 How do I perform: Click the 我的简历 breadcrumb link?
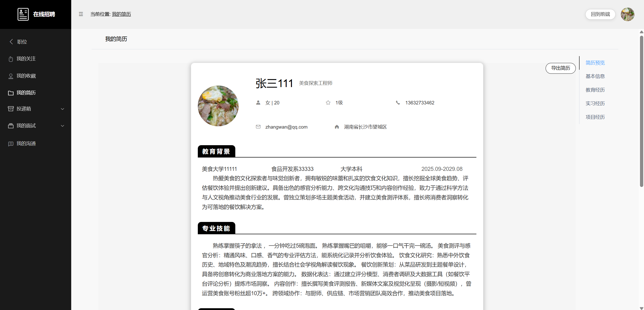coord(121,14)
